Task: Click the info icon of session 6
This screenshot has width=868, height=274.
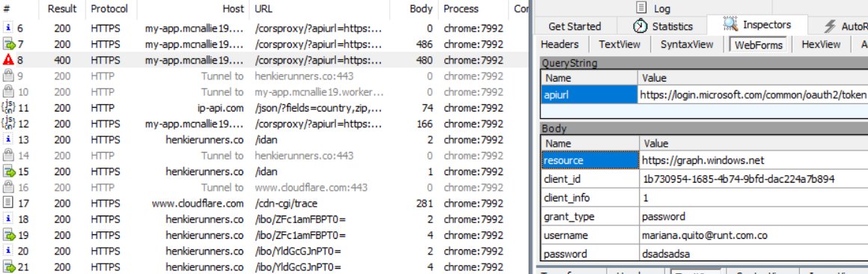Action: click(7, 28)
